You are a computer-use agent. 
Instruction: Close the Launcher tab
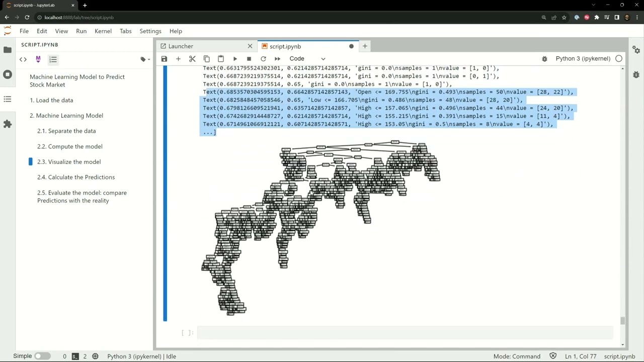(x=250, y=46)
